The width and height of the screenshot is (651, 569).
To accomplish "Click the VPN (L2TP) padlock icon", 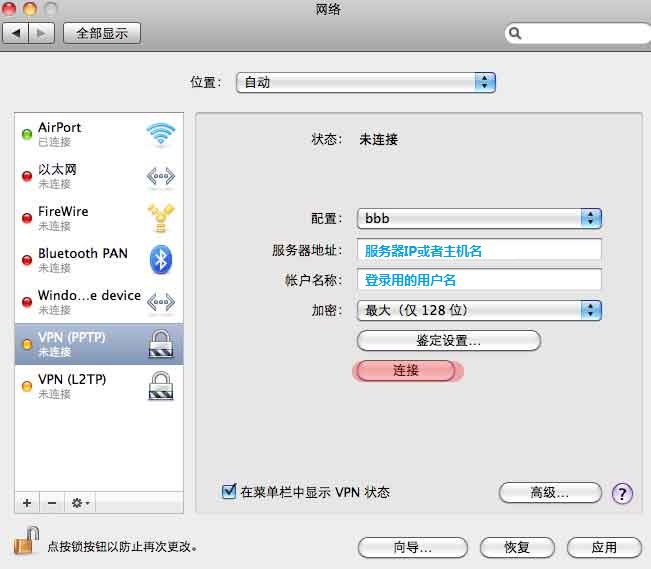I will [x=161, y=386].
